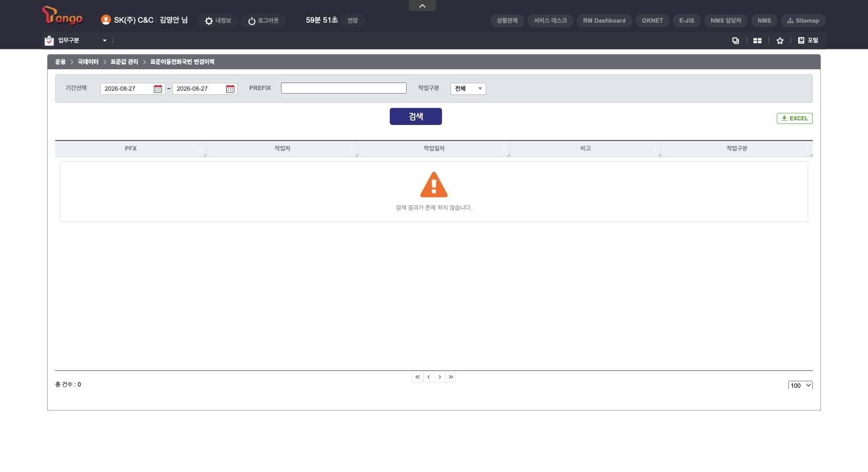This screenshot has width=868, height=472.
Task: Click the tile layout icon
Action: click(x=757, y=41)
